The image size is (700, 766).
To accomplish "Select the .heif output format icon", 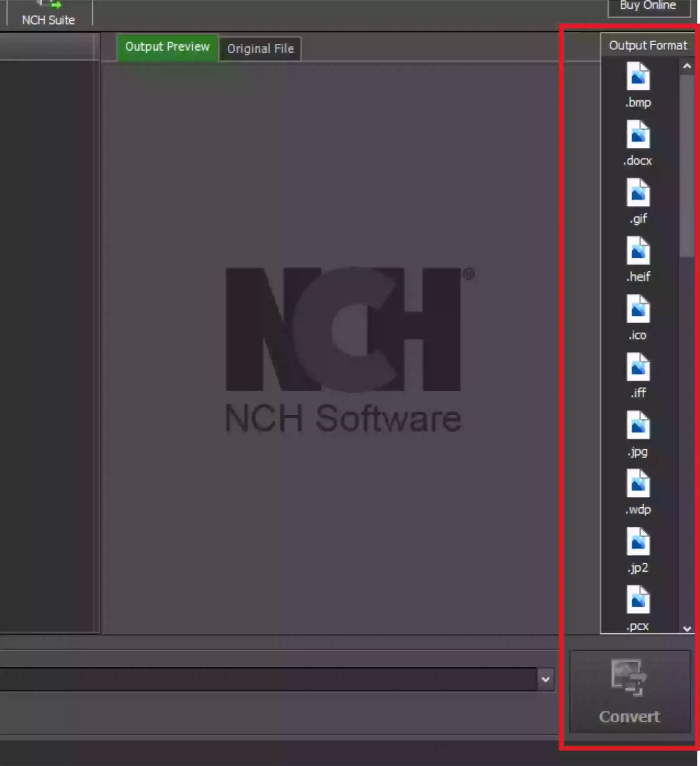I will (x=638, y=251).
